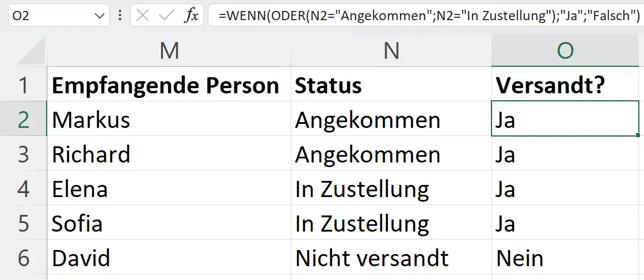
Task: Select the cell showing 'Nein'
Action: click(x=565, y=258)
